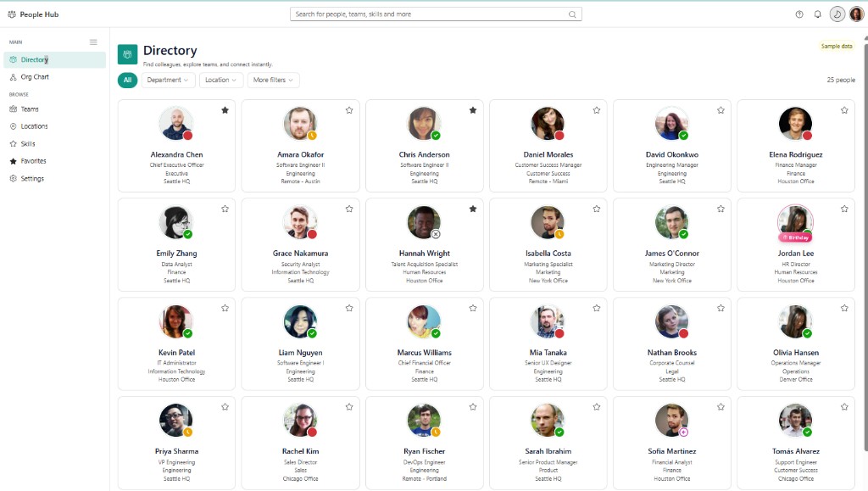Open Sarah Ibrahim's name link

coord(548,451)
